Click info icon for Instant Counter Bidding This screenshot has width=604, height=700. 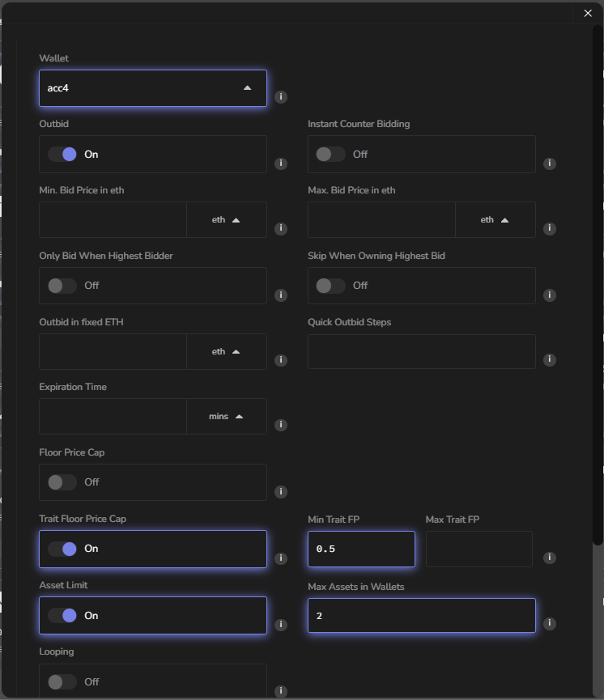550,163
